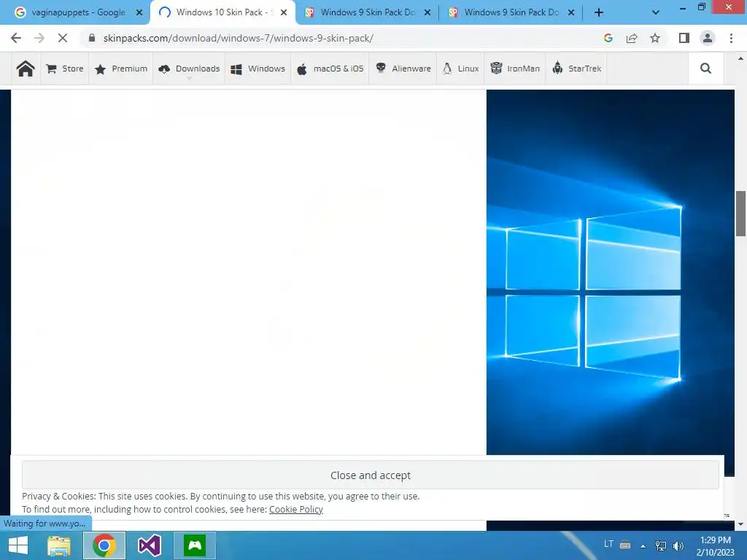Click the site lock security icon
747x560 pixels.
point(92,38)
